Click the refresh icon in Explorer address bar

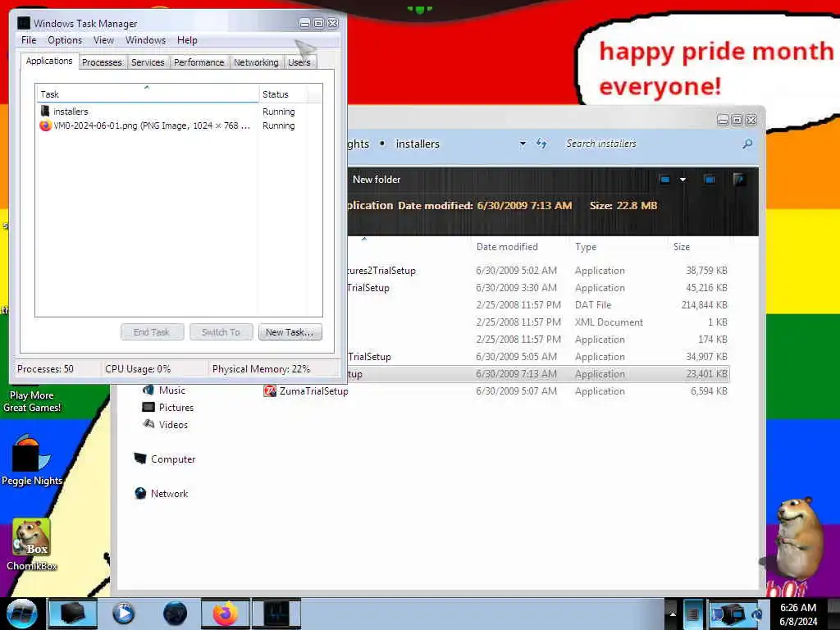541,144
